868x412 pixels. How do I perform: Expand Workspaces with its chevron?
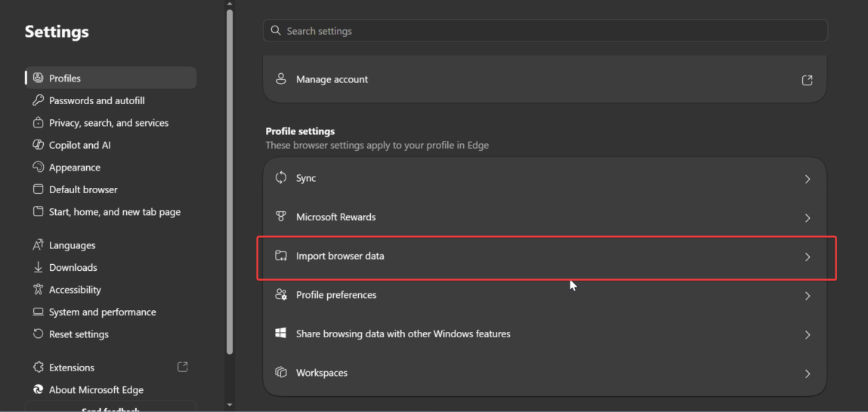coord(808,374)
